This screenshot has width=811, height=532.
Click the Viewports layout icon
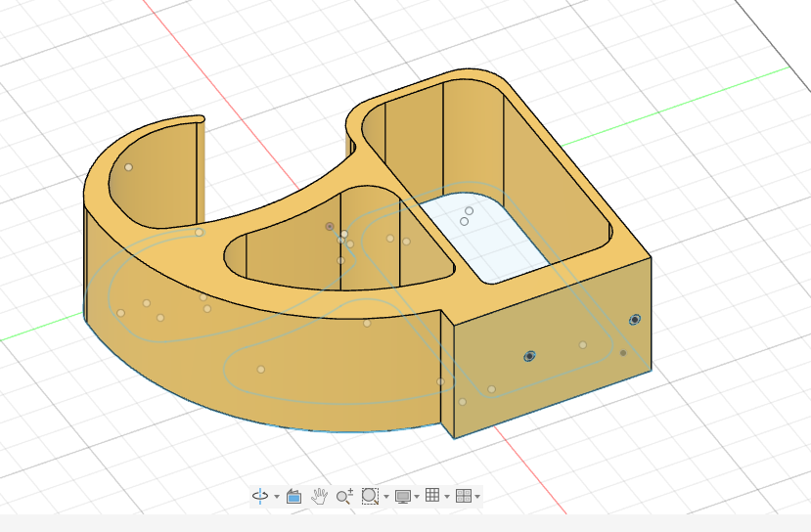click(463, 496)
